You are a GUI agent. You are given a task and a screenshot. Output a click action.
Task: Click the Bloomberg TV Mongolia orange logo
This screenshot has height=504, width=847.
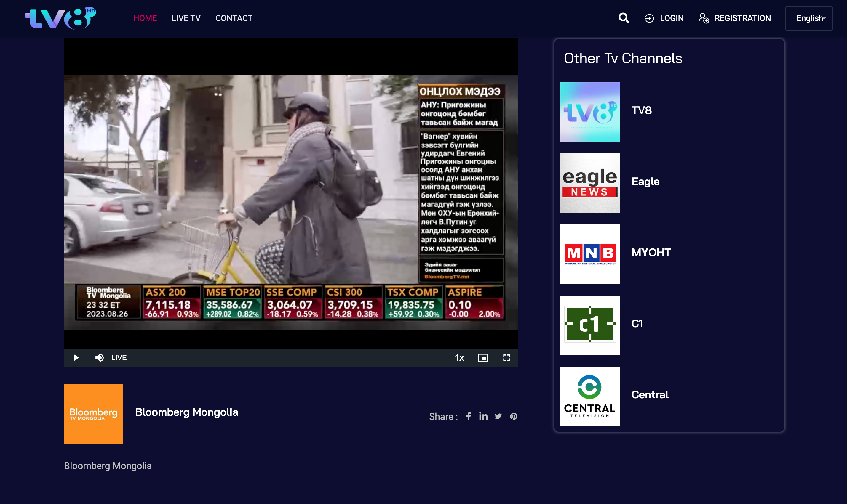pos(93,414)
